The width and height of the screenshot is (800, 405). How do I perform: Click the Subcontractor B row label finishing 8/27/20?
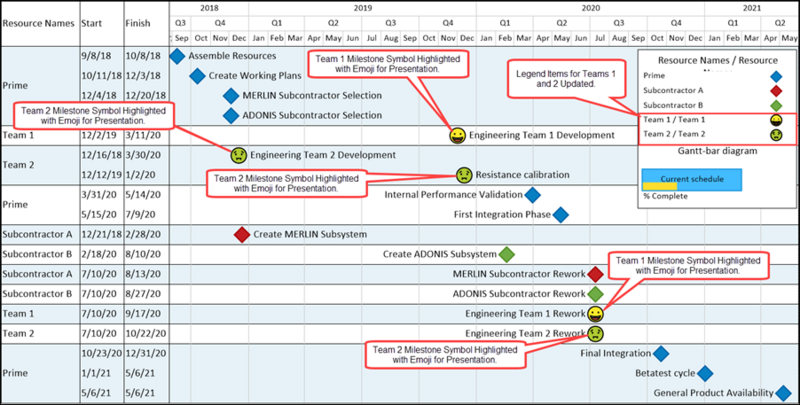click(x=37, y=294)
